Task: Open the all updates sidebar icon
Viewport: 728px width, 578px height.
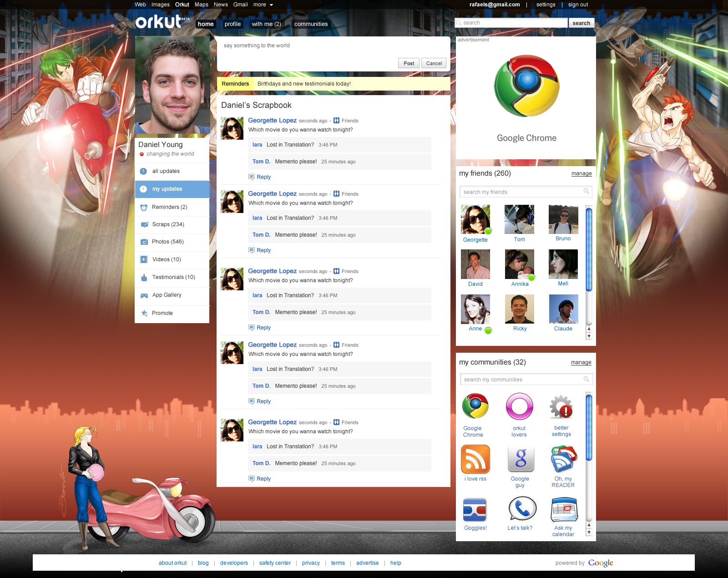Action: (143, 172)
